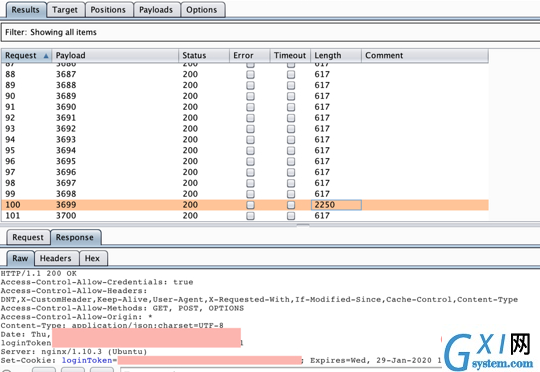The width and height of the screenshot is (540, 372).
Task: Sort by the Payload column header
Action: pyautogui.click(x=115, y=55)
